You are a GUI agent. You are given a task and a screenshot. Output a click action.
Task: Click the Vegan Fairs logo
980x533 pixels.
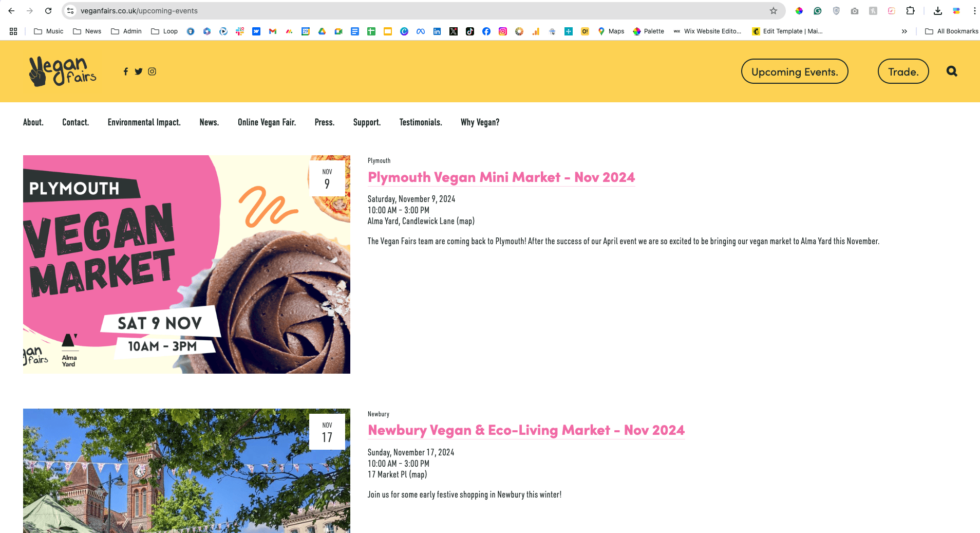(x=63, y=71)
